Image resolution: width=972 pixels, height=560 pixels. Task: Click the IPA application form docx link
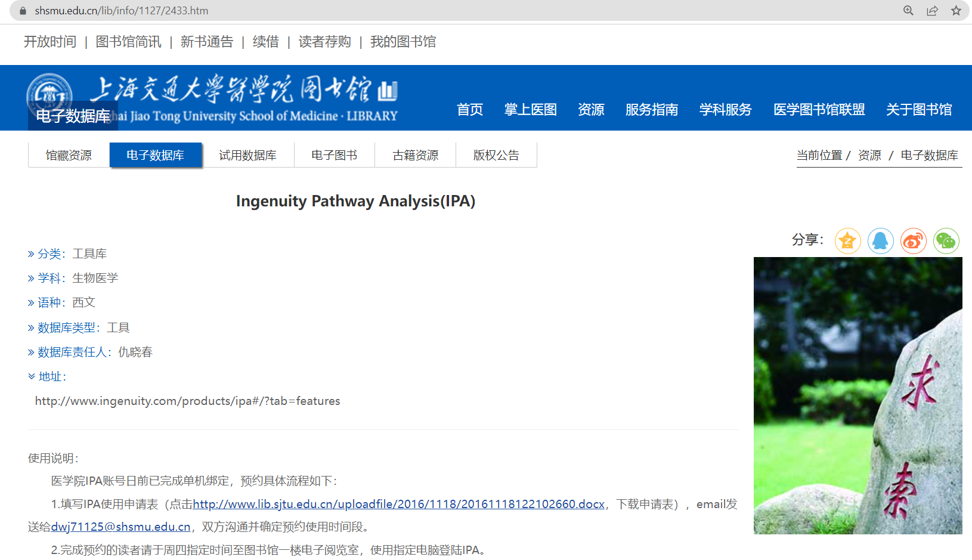398,504
